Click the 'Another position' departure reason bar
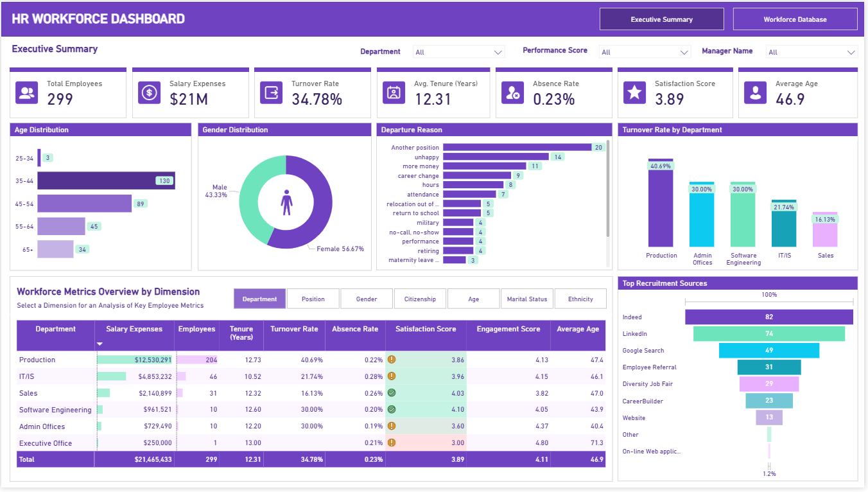This screenshot has height=492, width=868. (517, 147)
